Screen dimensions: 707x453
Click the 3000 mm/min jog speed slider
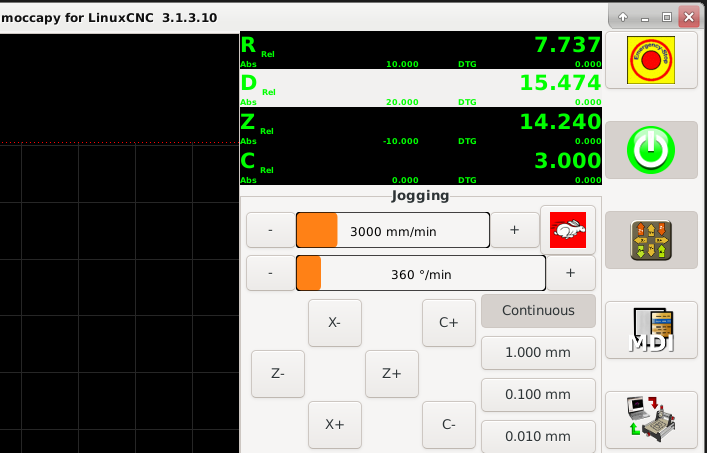(392, 230)
